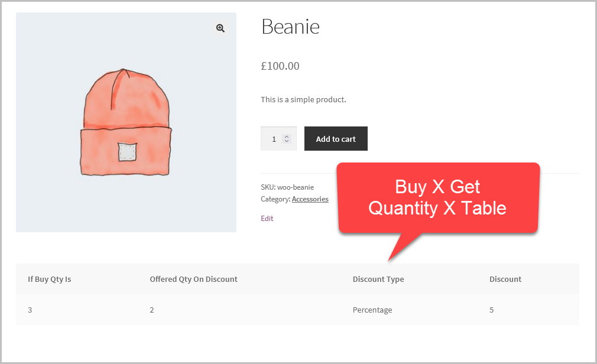The height and width of the screenshot is (364, 597).
Task: Click the red 'Buy X Get Quantity X Table' callout
Action: coord(437,197)
